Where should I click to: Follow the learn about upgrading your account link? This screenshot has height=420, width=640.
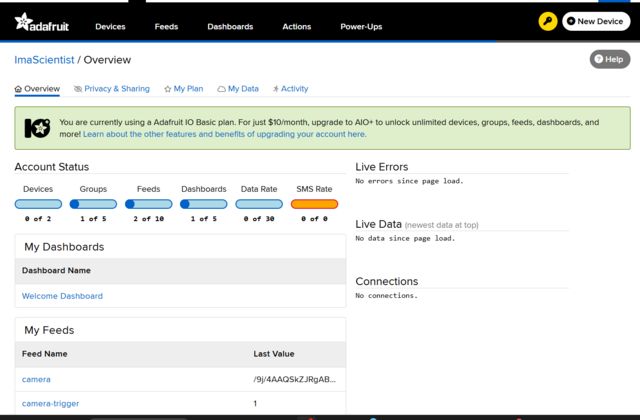click(224, 134)
